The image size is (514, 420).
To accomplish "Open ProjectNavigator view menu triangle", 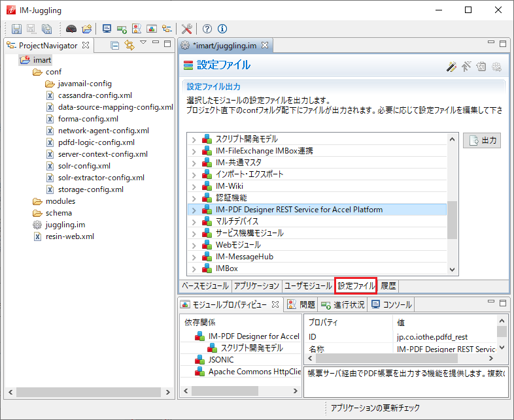I will pos(143,42).
